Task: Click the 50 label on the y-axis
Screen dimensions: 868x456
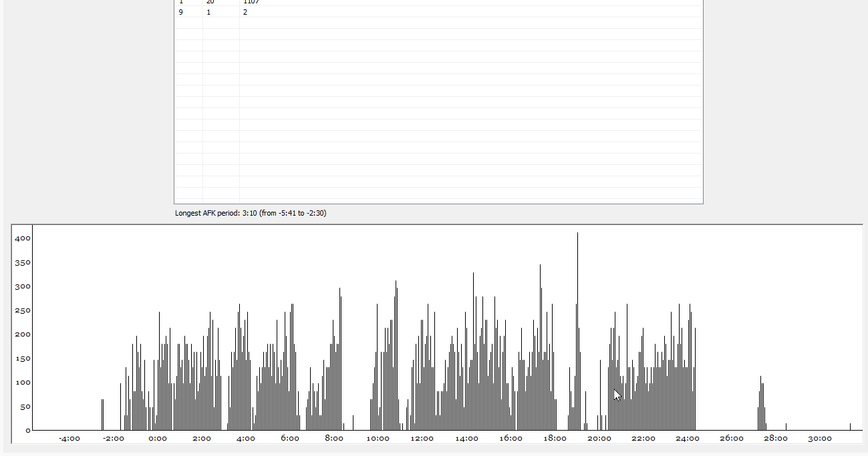Action: [x=25, y=407]
